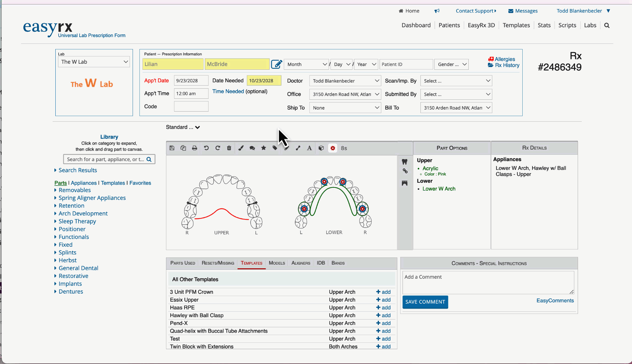Click the Date Needed field
632x364 pixels.
264,81
